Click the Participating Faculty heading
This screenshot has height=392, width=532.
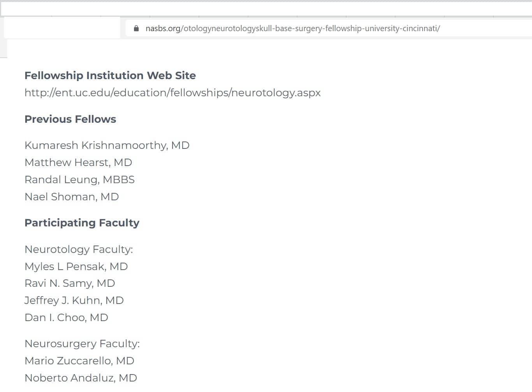click(x=82, y=223)
